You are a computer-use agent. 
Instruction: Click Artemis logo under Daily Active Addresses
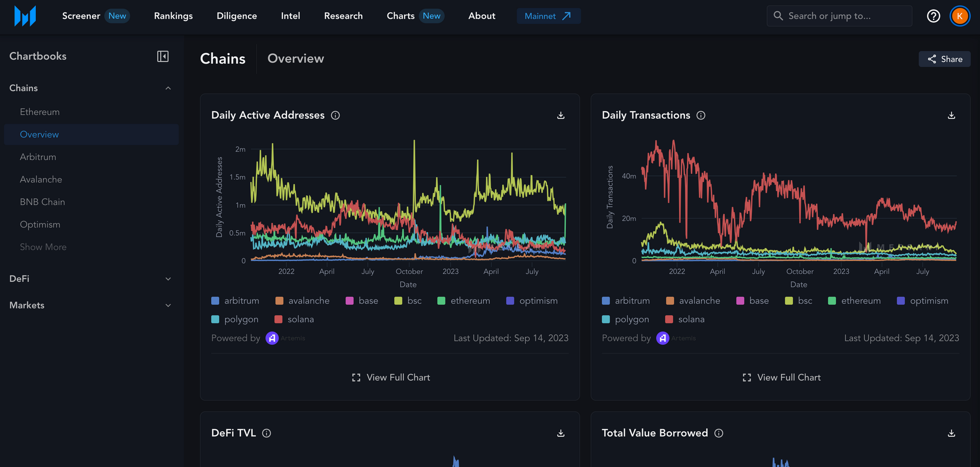tap(286, 338)
